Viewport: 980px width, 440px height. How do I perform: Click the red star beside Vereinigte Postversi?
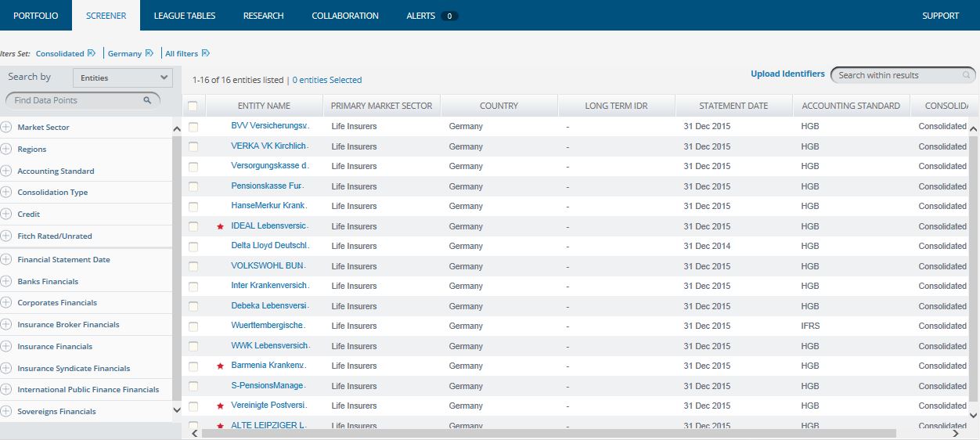tap(220, 406)
